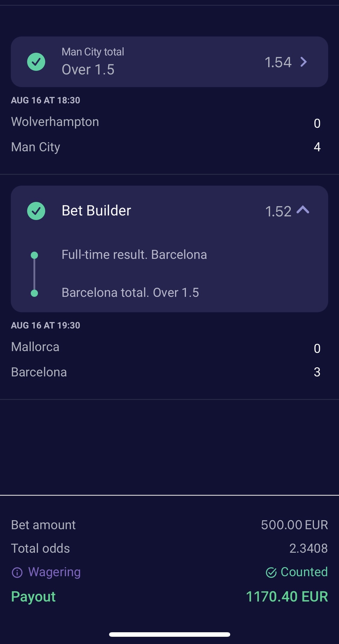The image size is (339, 644).
Task: Click the green checkmark beside Bet Builder
Action: point(36,211)
